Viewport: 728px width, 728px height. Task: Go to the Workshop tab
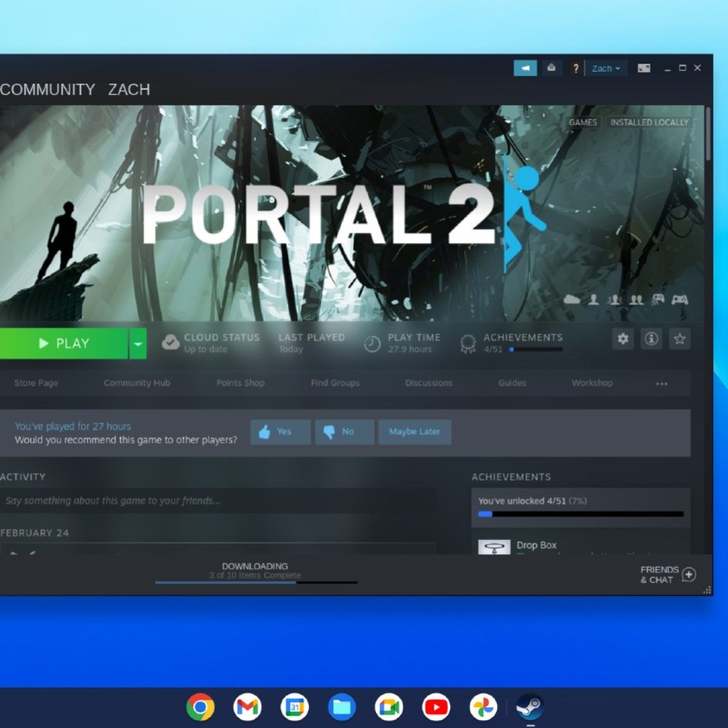(x=592, y=383)
